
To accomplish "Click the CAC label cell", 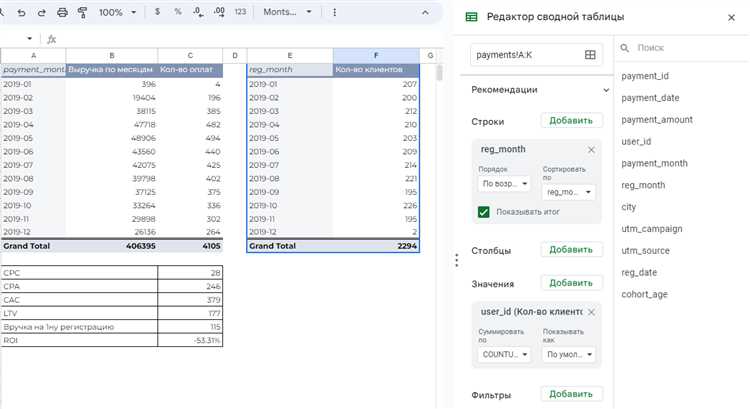I will click(x=79, y=300).
